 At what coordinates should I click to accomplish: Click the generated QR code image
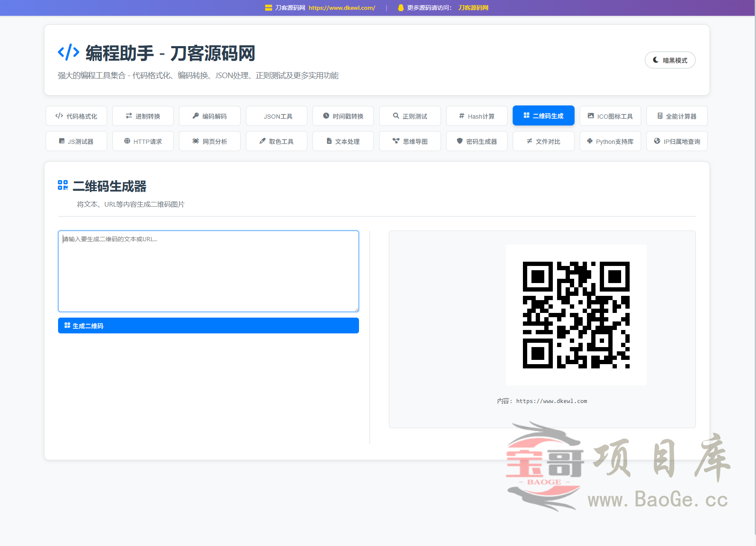pyautogui.click(x=576, y=315)
